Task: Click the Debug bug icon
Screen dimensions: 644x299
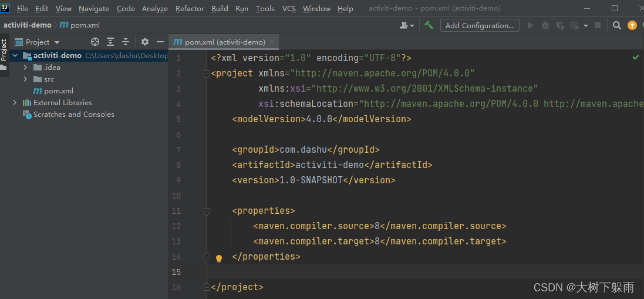Action: pyautogui.click(x=545, y=25)
